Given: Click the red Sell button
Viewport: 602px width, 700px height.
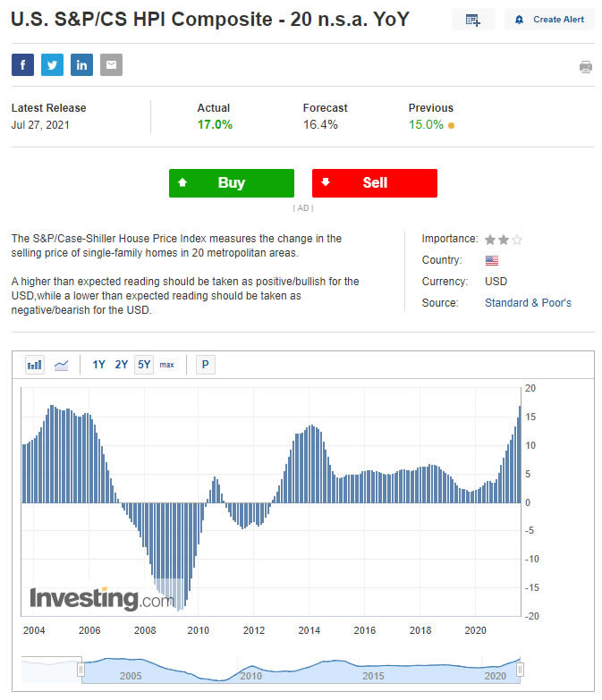Looking at the screenshot, I should click(x=374, y=182).
